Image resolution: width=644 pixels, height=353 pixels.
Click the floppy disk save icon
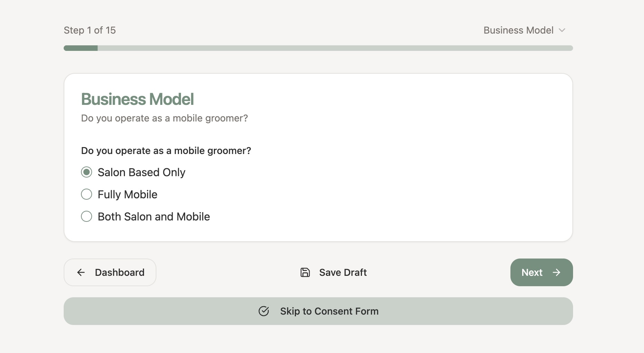pyautogui.click(x=305, y=272)
